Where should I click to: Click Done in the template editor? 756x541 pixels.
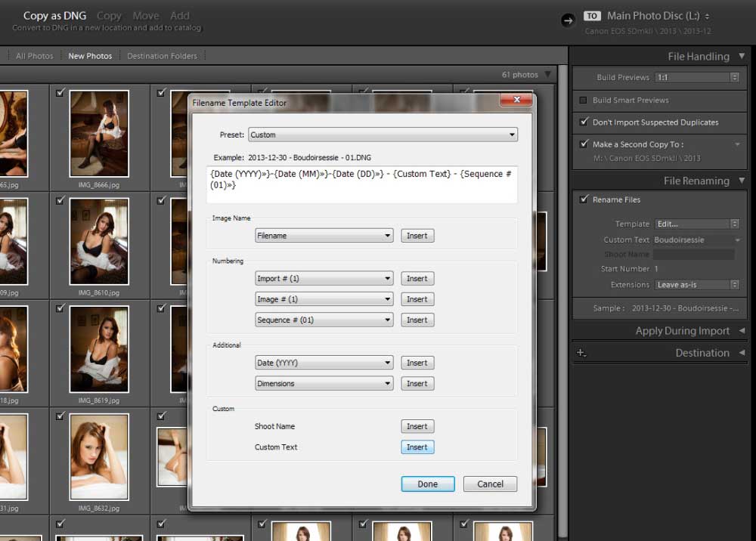click(x=428, y=484)
